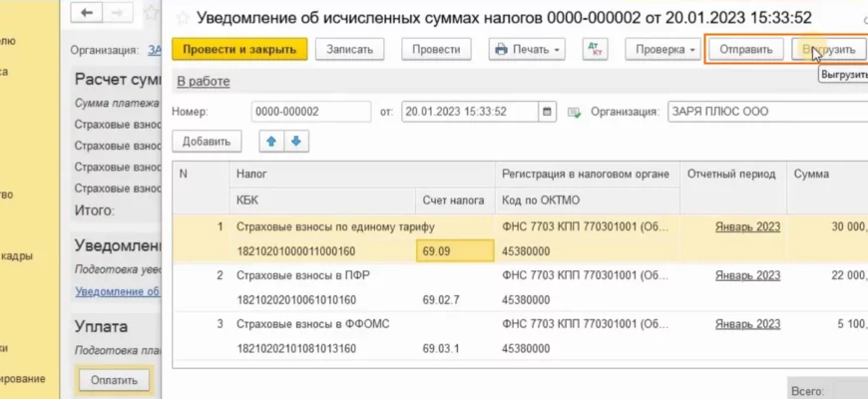Click Провести и закрыть button
868x399 pixels.
[x=239, y=49]
